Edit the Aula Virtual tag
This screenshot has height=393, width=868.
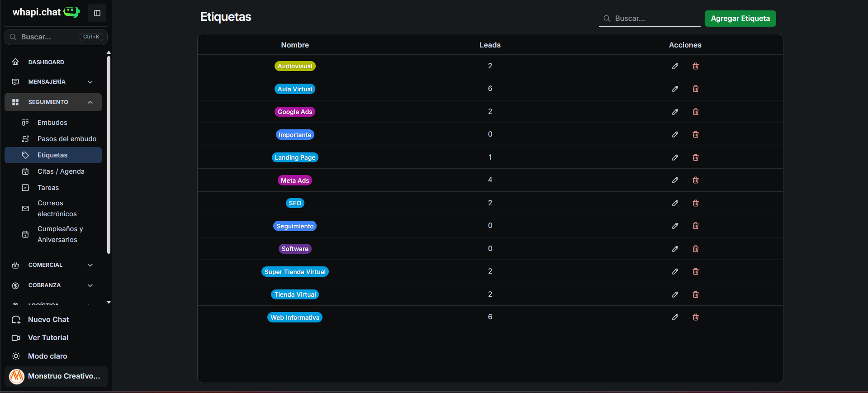675,89
